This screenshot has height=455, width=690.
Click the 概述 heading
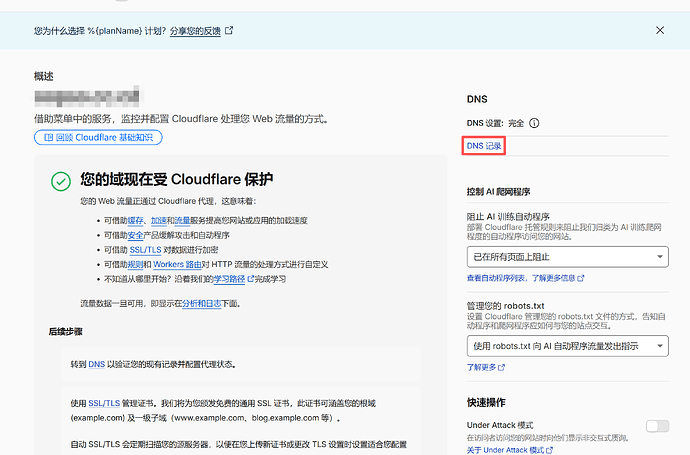coord(44,76)
